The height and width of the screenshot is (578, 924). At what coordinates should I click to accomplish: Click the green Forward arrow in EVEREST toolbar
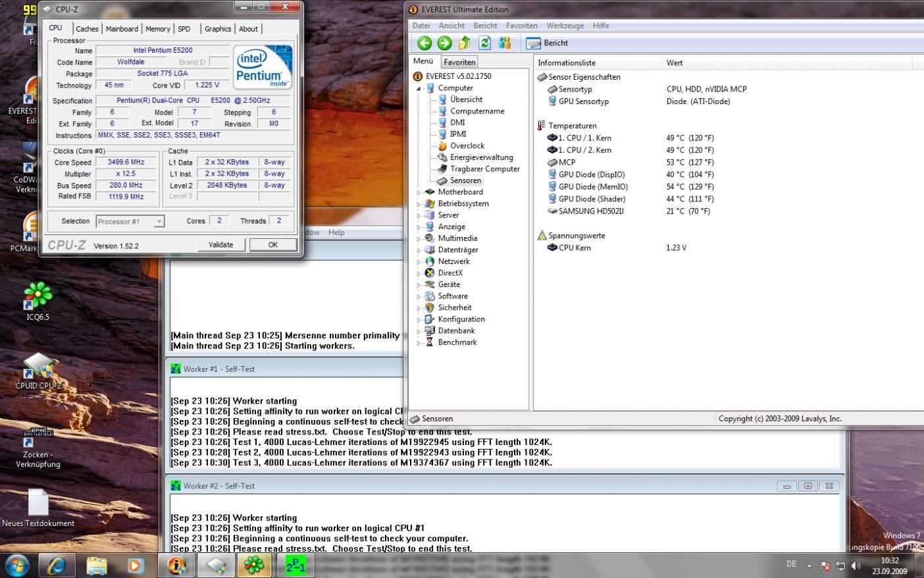pyautogui.click(x=445, y=43)
